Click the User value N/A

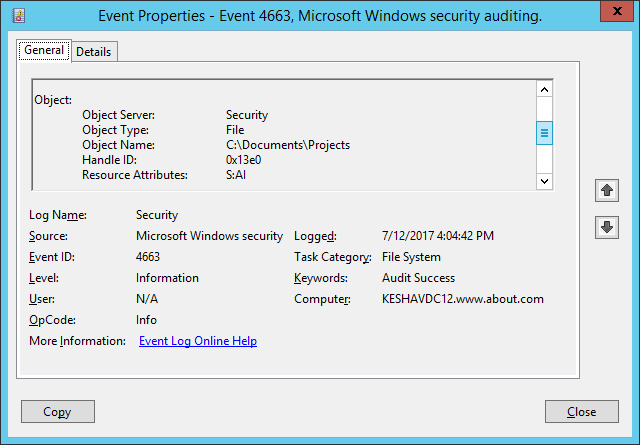147,299
